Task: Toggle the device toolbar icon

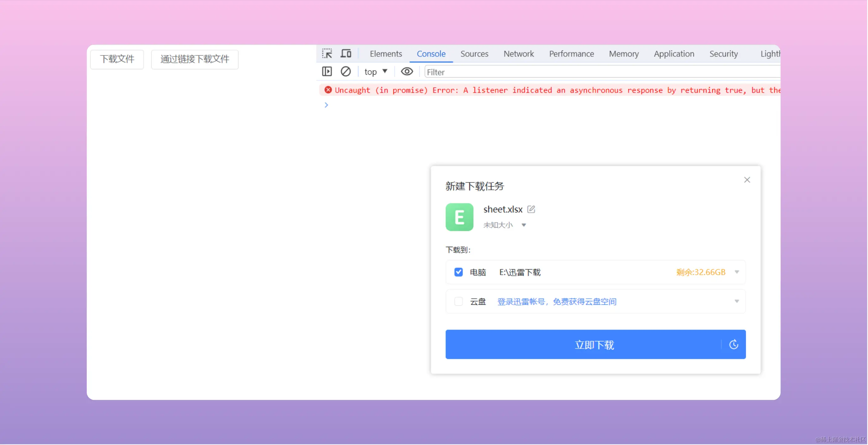Action: [346, 54]
